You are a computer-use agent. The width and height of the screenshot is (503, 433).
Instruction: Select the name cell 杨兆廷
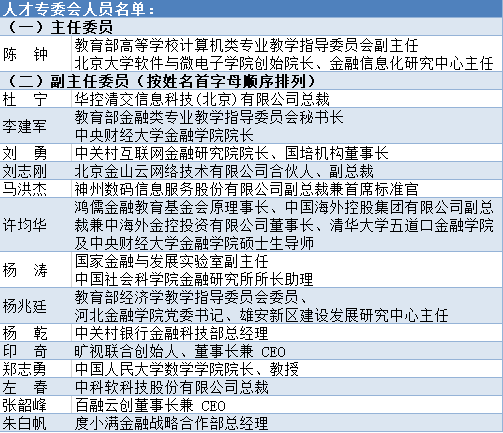click(36, 306)
